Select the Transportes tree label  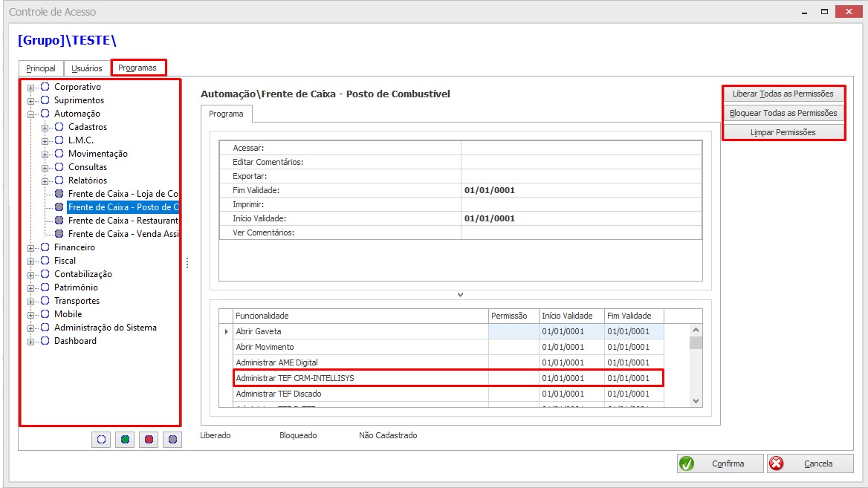pyautogui.click(x=77, y=300)
